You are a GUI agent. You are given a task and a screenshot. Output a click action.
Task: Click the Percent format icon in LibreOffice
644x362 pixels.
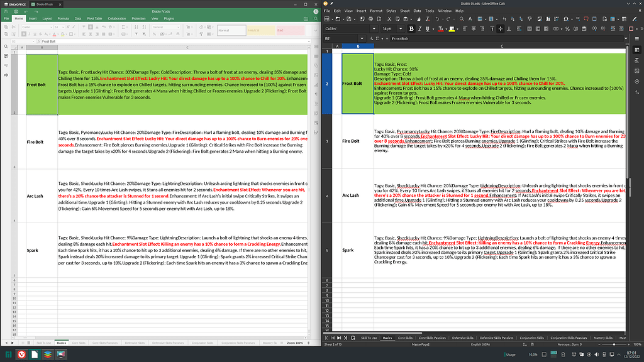[566, 29]
